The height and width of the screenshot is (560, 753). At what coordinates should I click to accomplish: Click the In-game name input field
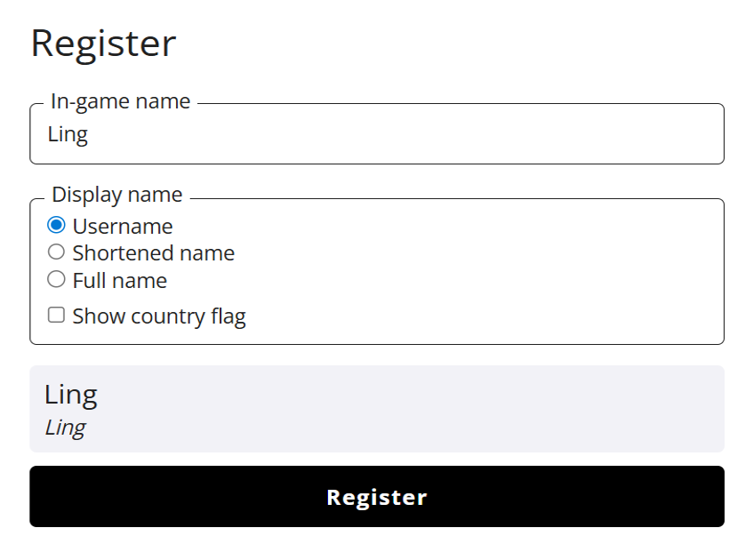[x=376, y=135]
